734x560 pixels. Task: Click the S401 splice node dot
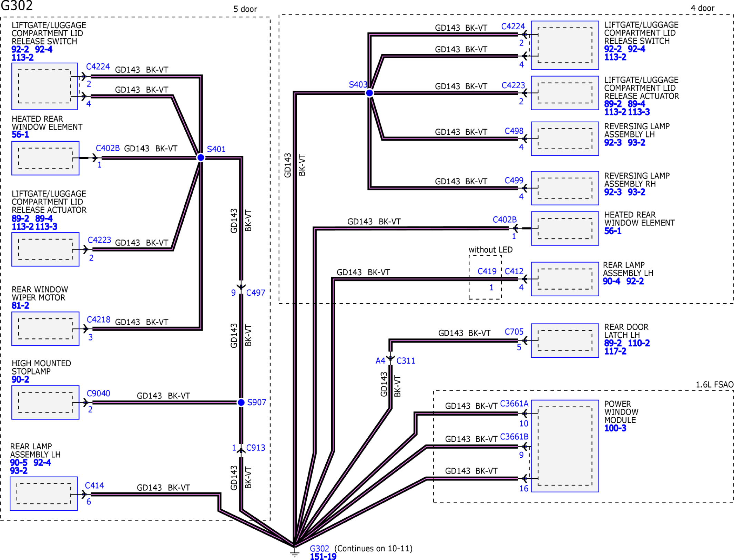click(201, 157)
